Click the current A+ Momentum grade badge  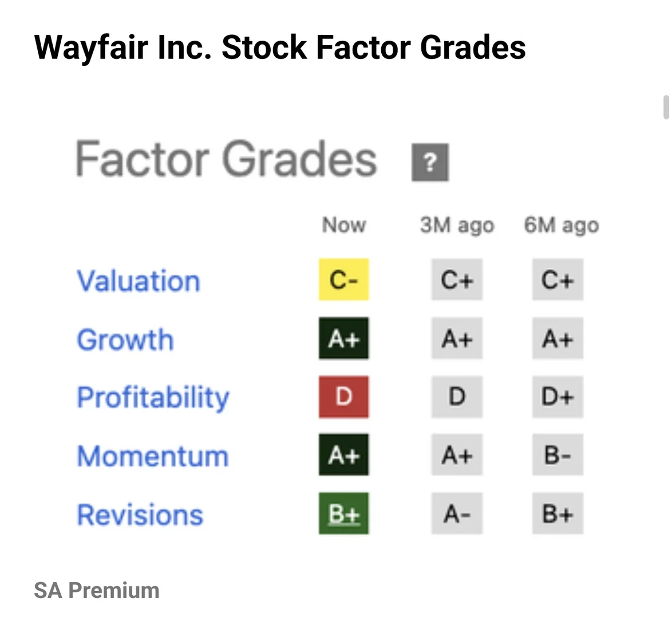343,455
